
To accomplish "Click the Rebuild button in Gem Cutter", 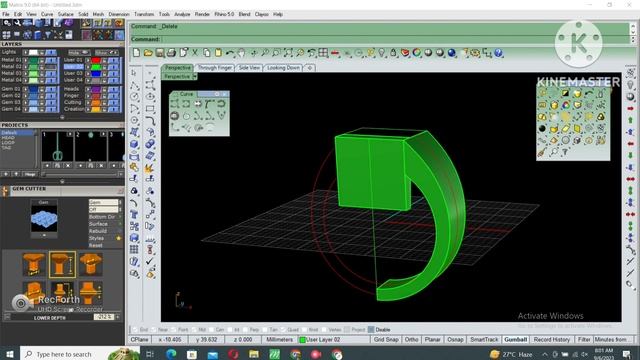I will pos(98,231).
